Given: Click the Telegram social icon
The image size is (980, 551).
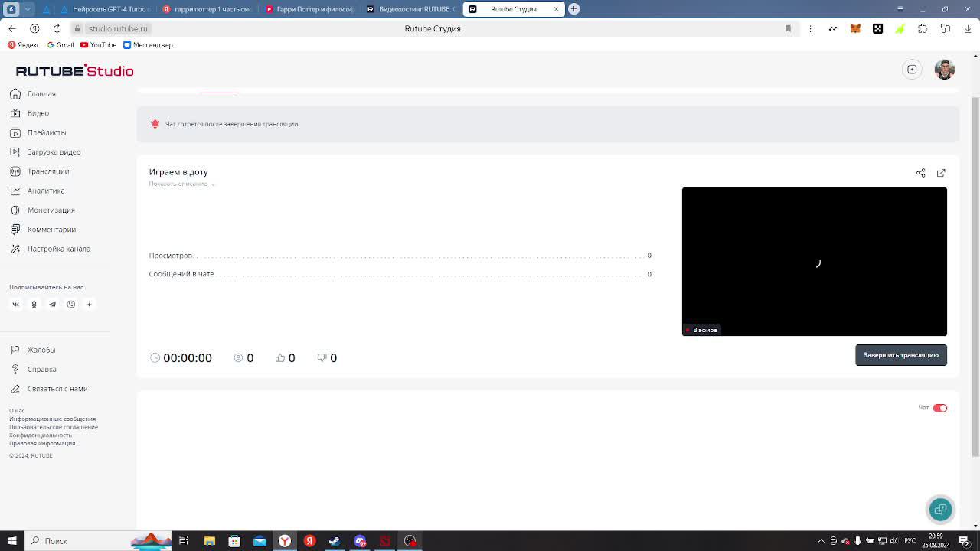Looking at the screenshot, I should 52,305.
